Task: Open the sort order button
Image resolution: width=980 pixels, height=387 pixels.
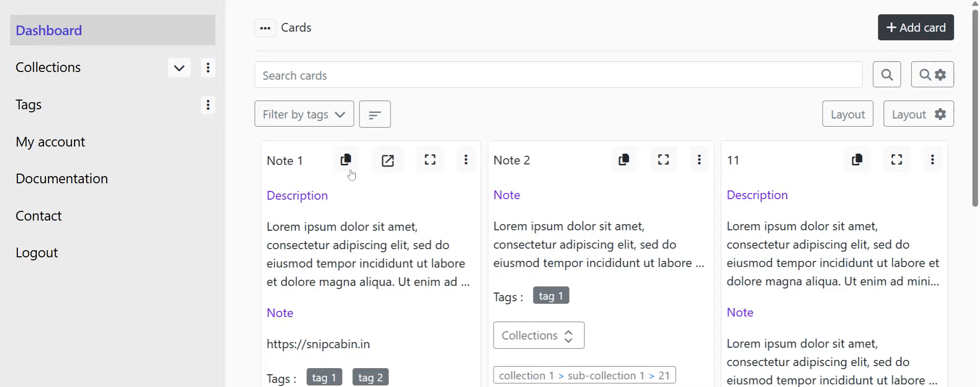Action: (x=375, y=114)
